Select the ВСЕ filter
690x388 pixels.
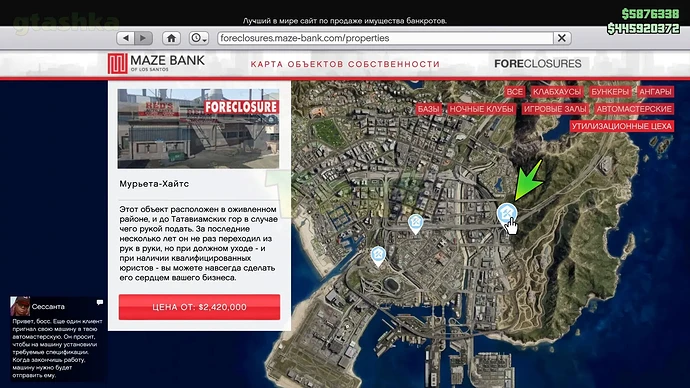[x=514, y=92]
